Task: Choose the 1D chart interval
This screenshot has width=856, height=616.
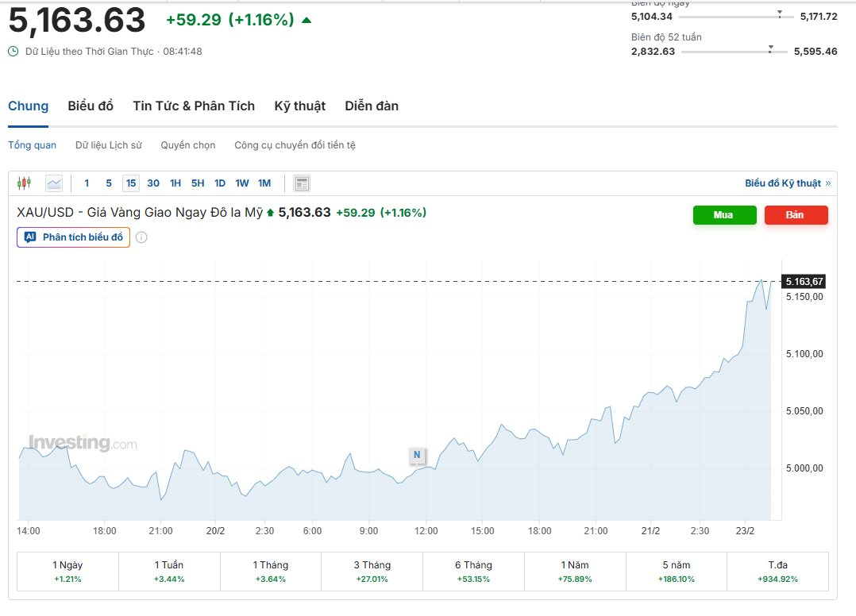Action: [220, 183]
